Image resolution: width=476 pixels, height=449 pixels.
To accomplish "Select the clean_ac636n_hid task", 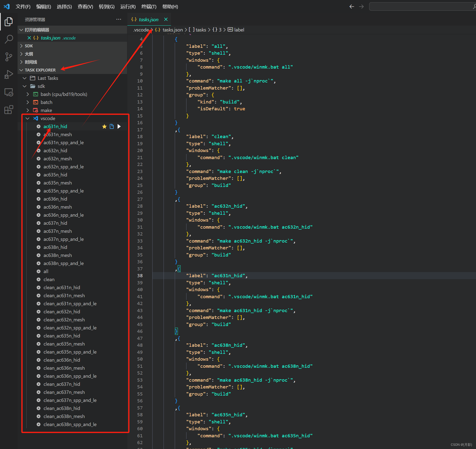I will [62, 360].
